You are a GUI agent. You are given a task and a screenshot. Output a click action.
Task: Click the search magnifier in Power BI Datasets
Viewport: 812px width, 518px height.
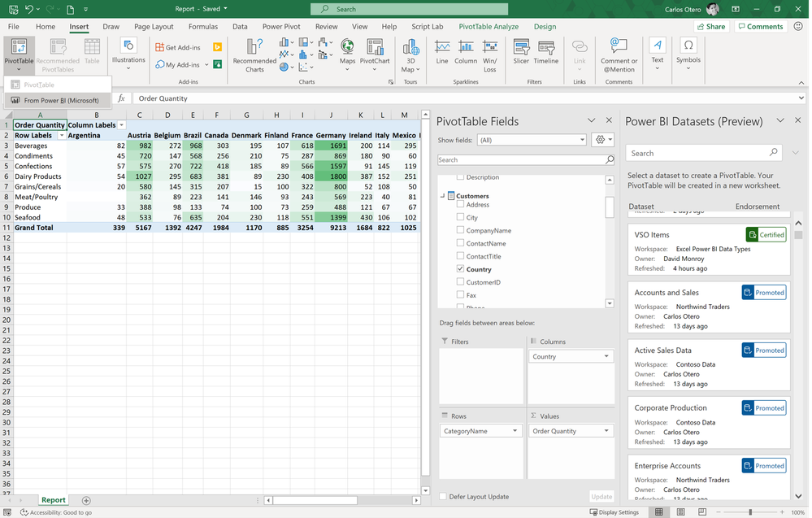(773, 152)
